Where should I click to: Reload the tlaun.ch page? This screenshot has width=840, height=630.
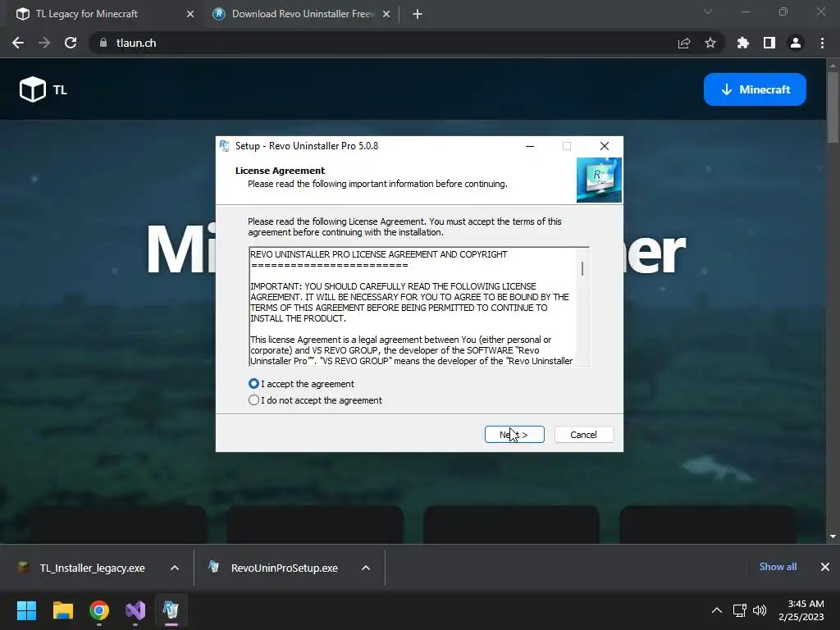click(71, 43)
